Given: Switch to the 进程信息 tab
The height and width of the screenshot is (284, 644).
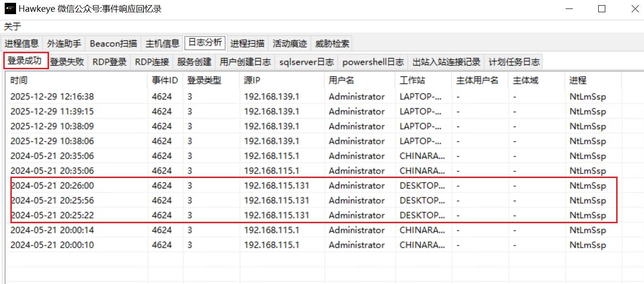Looking at the screenshot, I should (22, 44).
